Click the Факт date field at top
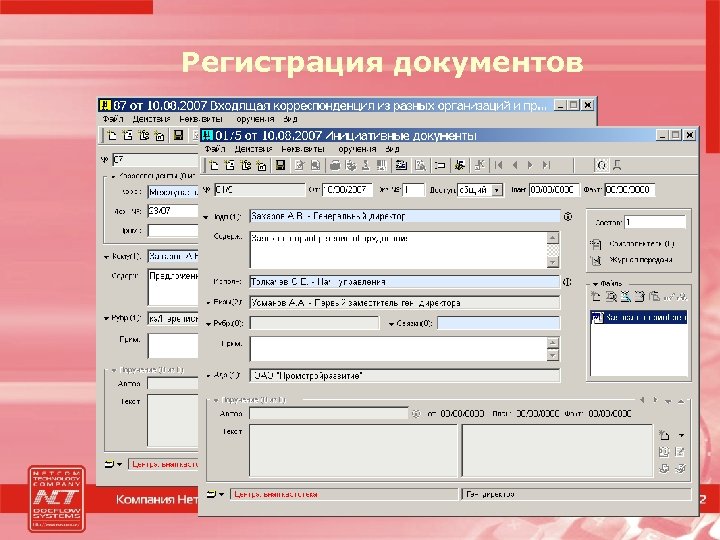This screenshot has width=720, height=540. point(629,190)
